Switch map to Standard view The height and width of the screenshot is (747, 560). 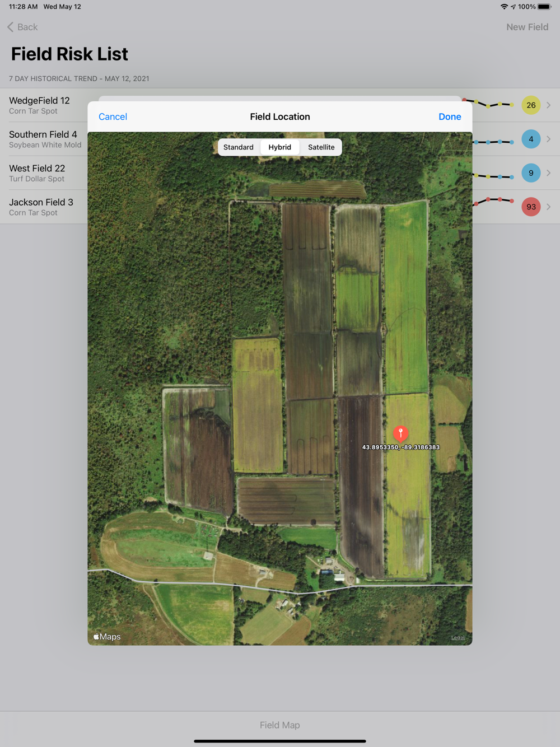pos(239,147)
